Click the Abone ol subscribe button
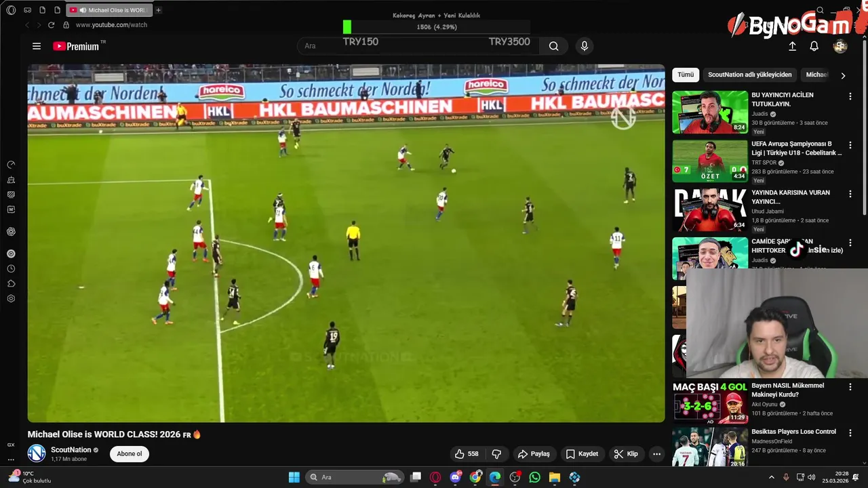Viewport: 868px width, 488px height. (x=130, y=454)
